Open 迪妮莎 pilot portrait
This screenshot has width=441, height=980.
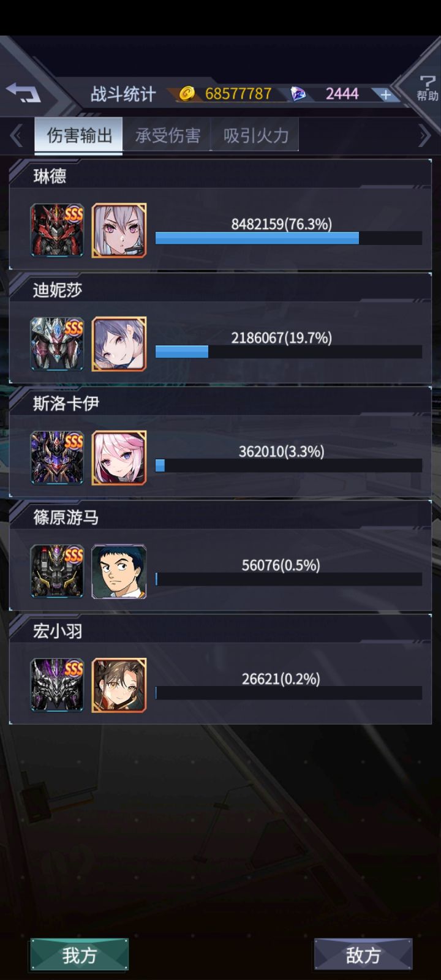pos(119,344)
